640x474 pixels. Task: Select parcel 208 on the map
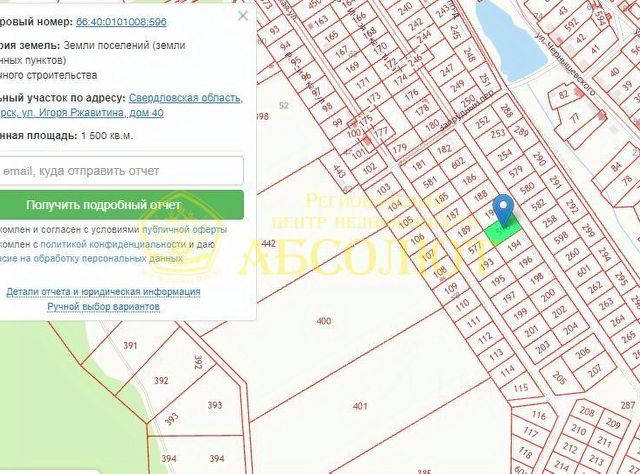pos(587,411)
